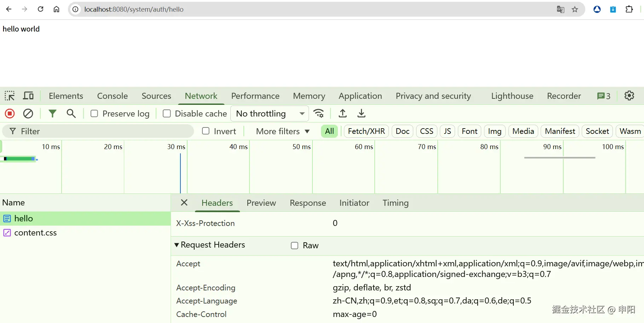Go back with the browser back arrow

pos(9,9)
